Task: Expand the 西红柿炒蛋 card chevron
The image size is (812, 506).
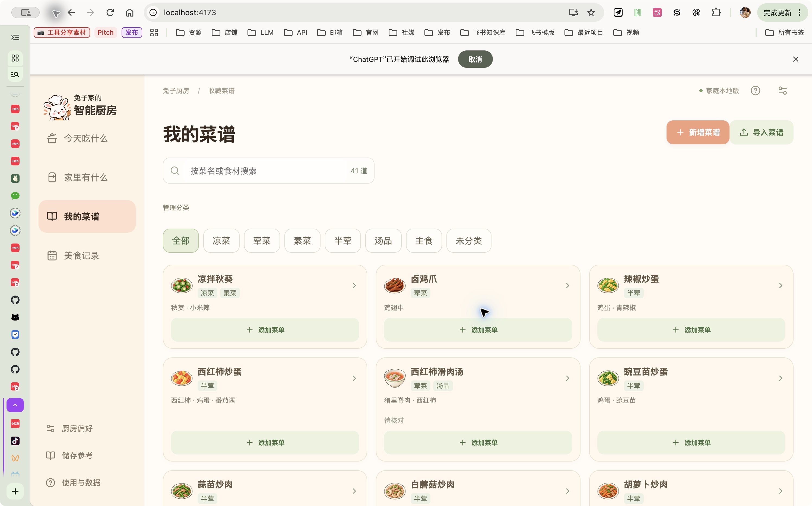Action: coord(354,378)
